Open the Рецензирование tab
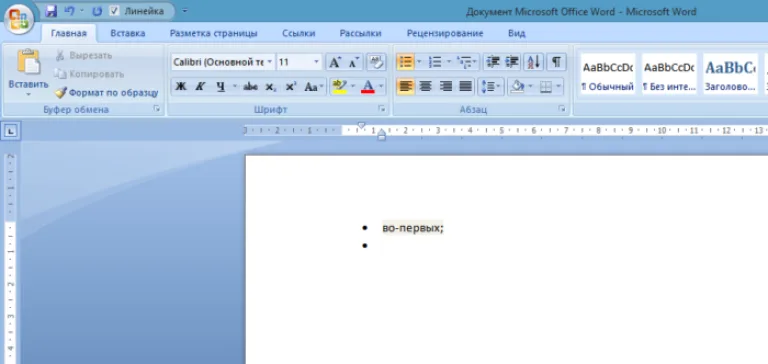Image resolution: width=768 pixels, height=364 pixels. (x=445, y=33)
